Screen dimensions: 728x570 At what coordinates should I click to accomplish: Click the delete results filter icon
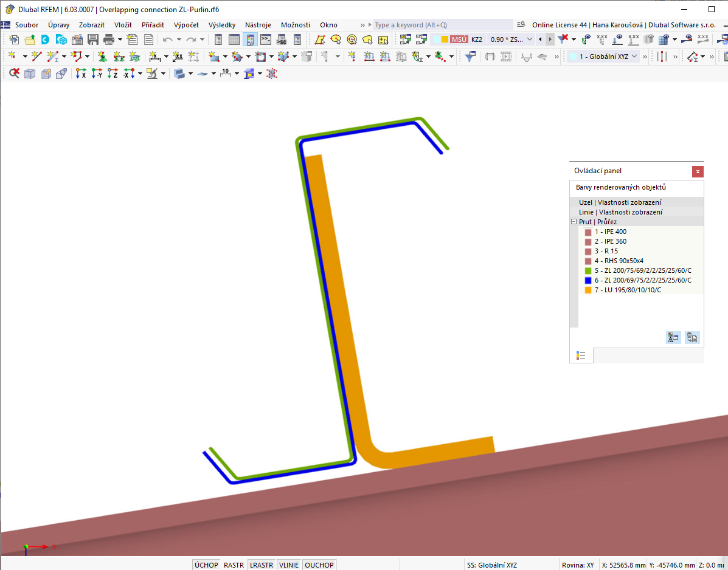point(563,39)
